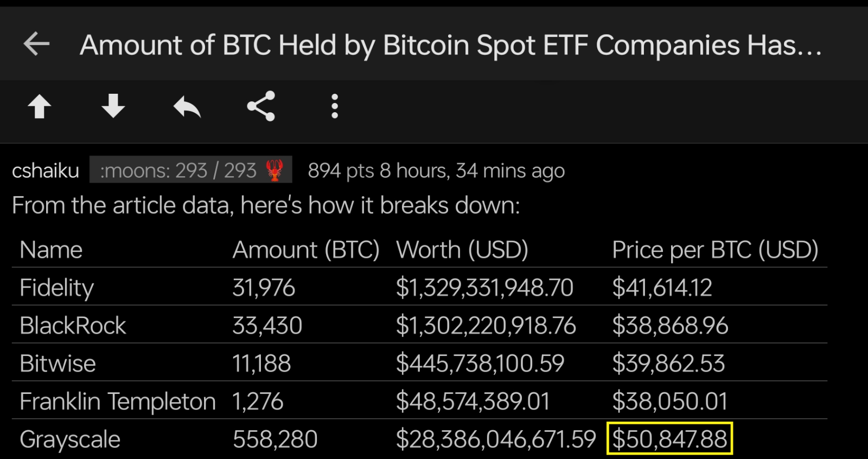Click the moons 293 / 293 flair
The image size is (868, 459).
(x=191, y=170)
